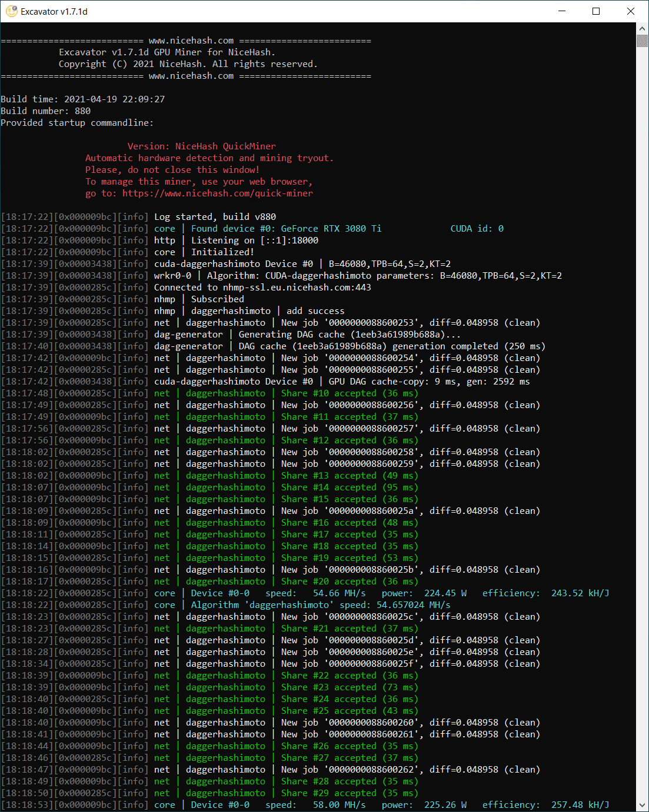The height and width of the screenshot is (812, 649).
Task: Click the "Version: NiceHash QuickMiner" red text
Action: (x=201, y=146)
